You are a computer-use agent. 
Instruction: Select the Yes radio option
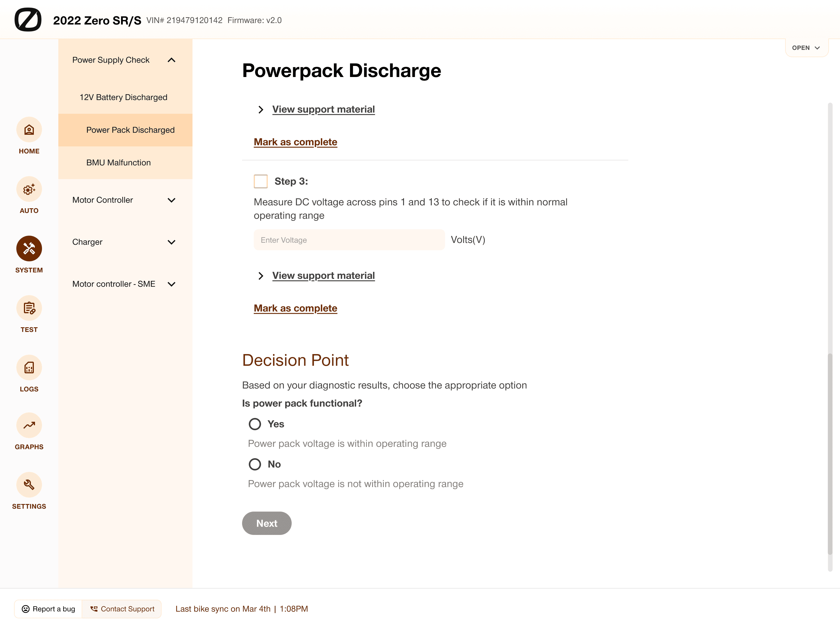(255, 424)
